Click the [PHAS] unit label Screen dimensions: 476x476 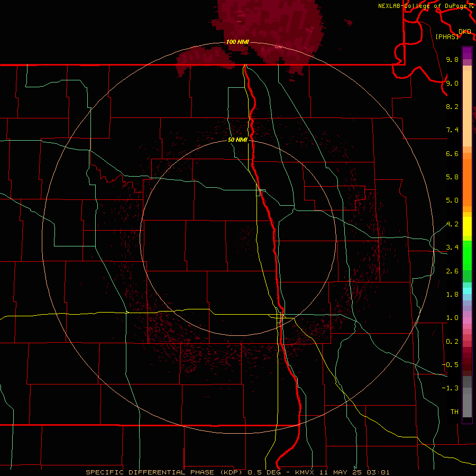[447, 36]
